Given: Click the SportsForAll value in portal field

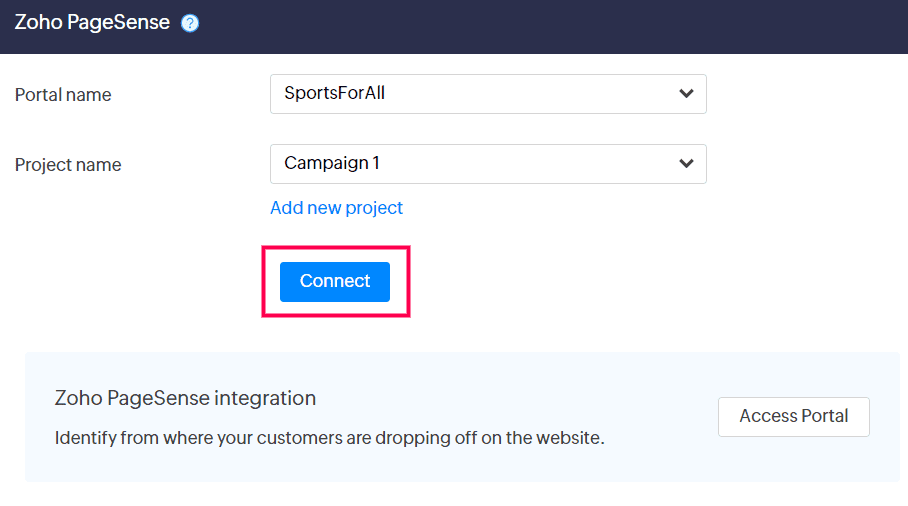Looking at the screenshot, I should tap(334, 94).
